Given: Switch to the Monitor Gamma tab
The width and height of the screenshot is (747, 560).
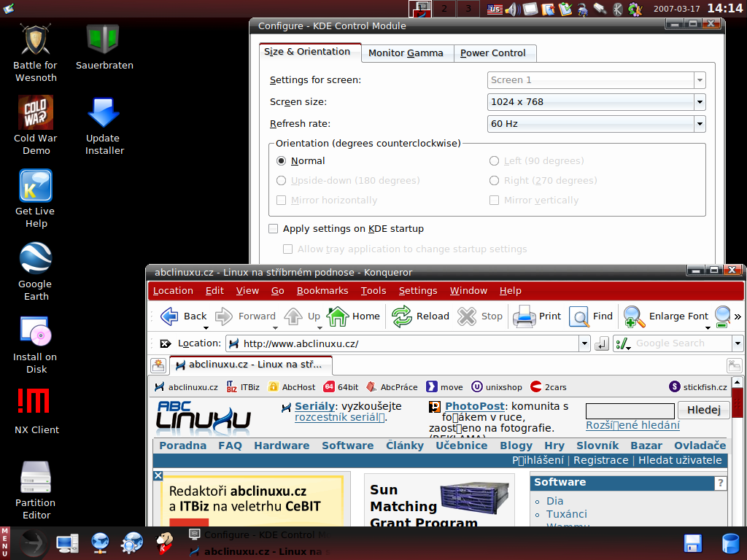Looking at the screenshot, I should coord(406,52).
